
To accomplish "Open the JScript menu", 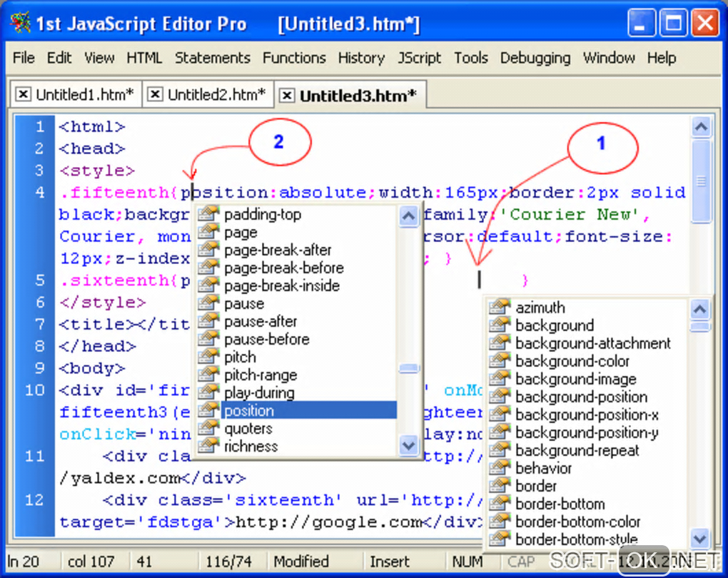I will coord(419,58).
